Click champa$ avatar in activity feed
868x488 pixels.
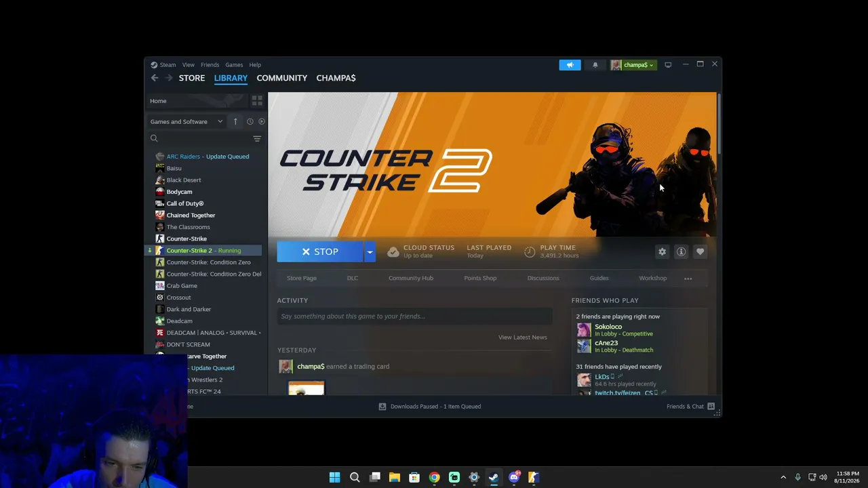tap(285, 367)
